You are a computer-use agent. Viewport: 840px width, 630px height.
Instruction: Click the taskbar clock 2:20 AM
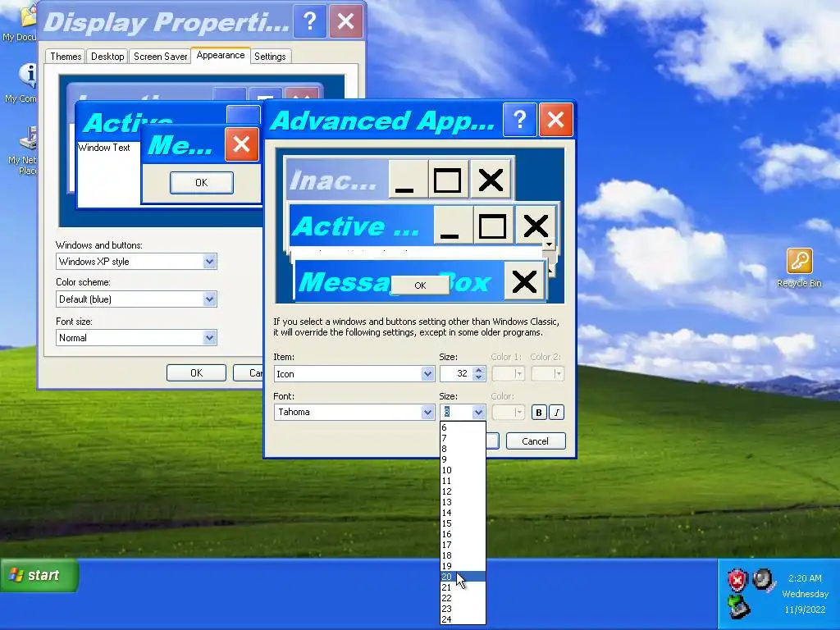tap(805, 578)
